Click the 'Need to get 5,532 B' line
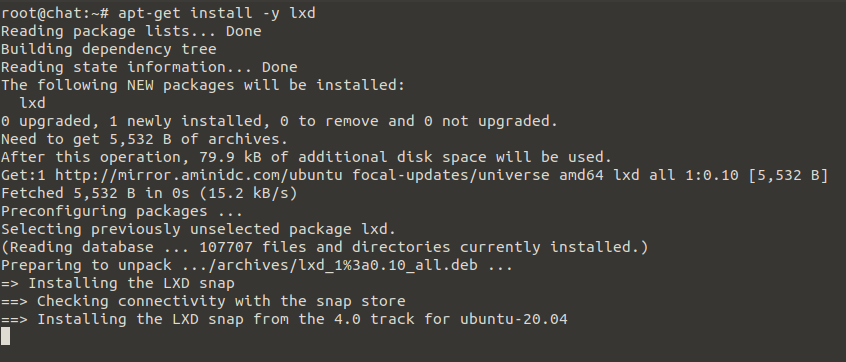 pyautogui.click(x=145, y=139)
